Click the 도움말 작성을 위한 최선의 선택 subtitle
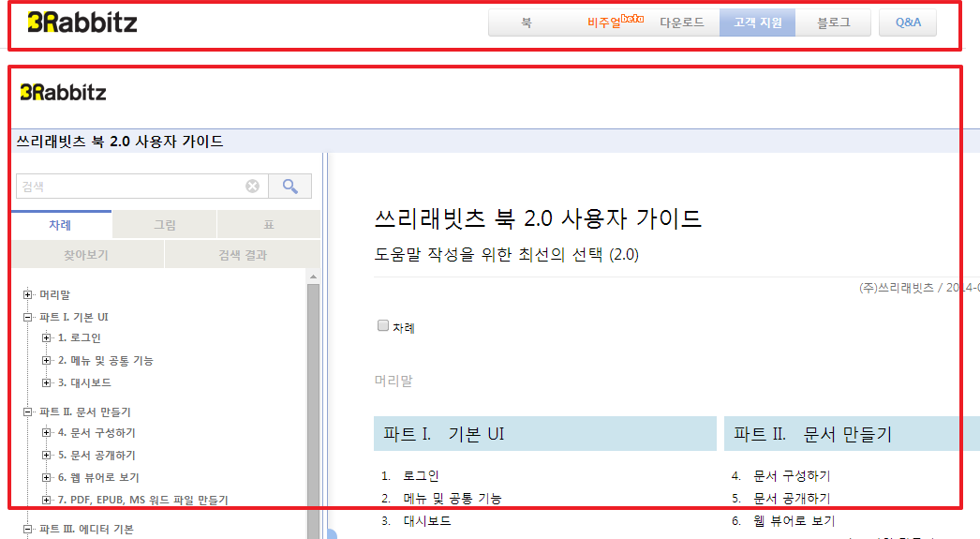This screenshot has height=539, width=980. click(506, 254)
